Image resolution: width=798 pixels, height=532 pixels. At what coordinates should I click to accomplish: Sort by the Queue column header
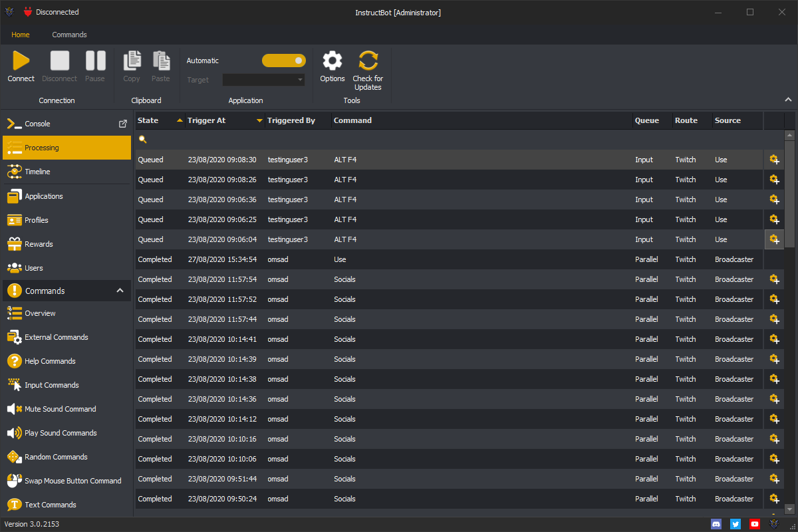[652, 120]
